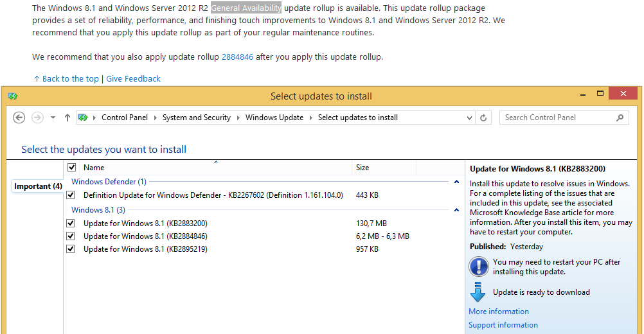Viewport: 644px width, 334px height.
Task: Expand menu after Windows Update breadcrumb
Action: [311, 118]
